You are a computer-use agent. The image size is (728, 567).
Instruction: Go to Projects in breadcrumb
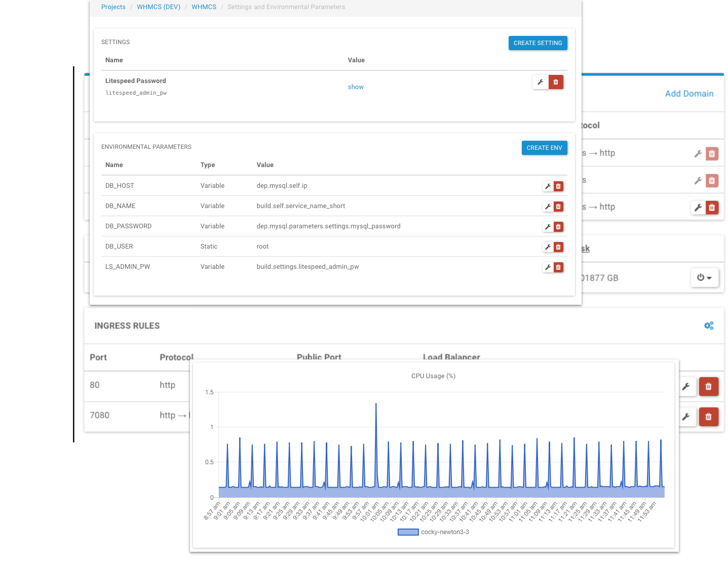(113, 7)
